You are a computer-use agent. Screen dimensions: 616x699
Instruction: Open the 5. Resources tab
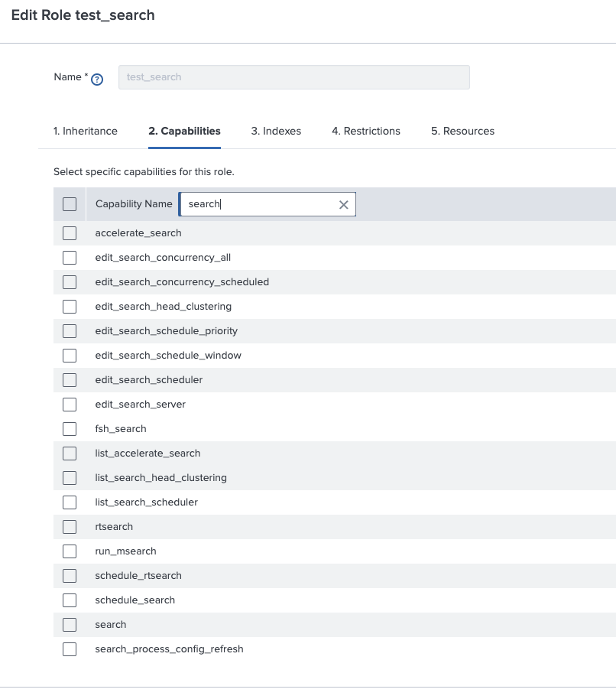point(462,131)
